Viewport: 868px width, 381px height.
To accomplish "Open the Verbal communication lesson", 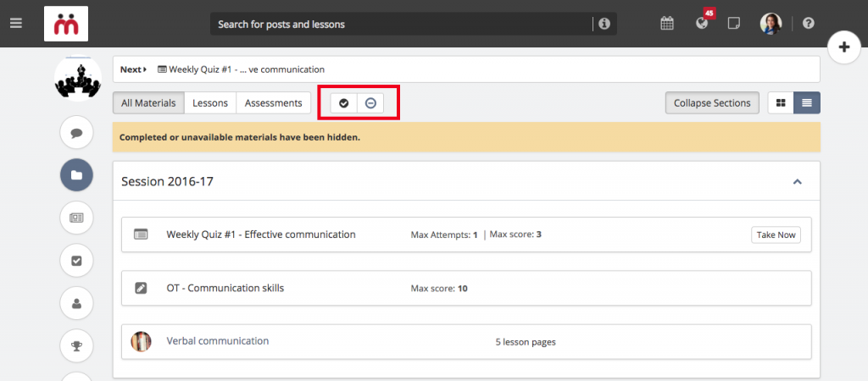I will coord(218,341).
